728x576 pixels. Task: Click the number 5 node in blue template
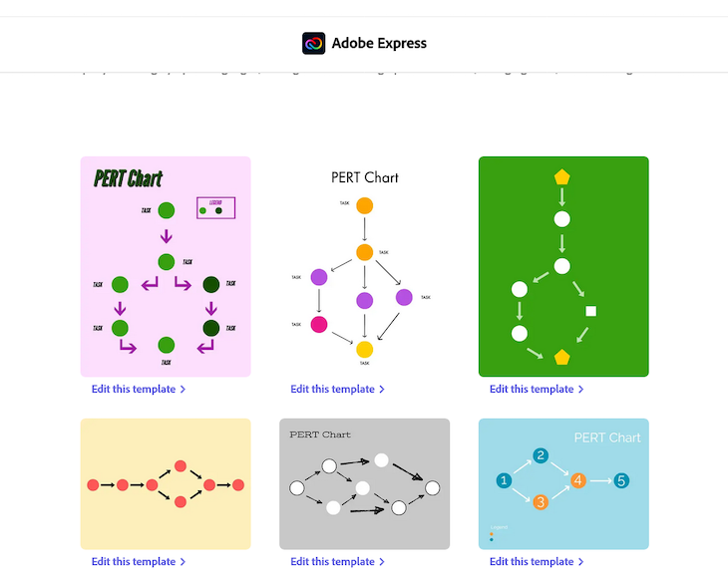621,481
